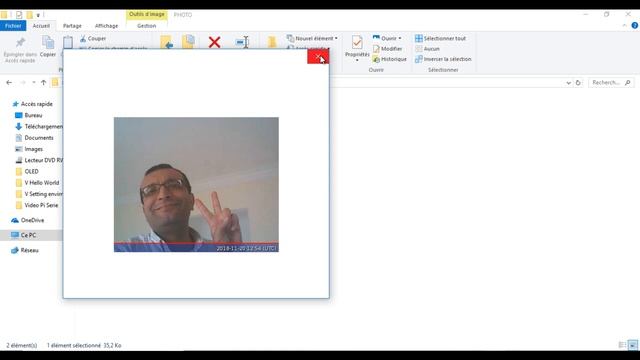
Task: Open the recent locations dropdown arrow
Action: pyautogui.click(x=34, y=82)
